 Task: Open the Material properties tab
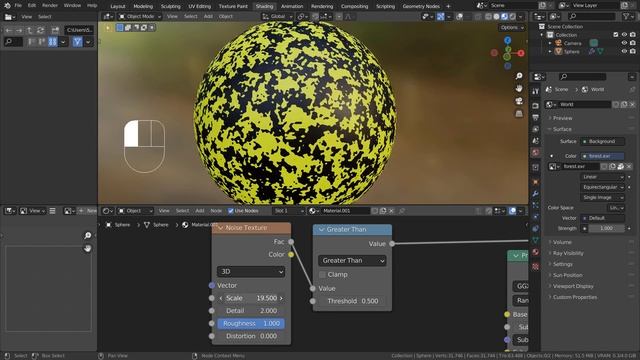(x=536, y=252)
